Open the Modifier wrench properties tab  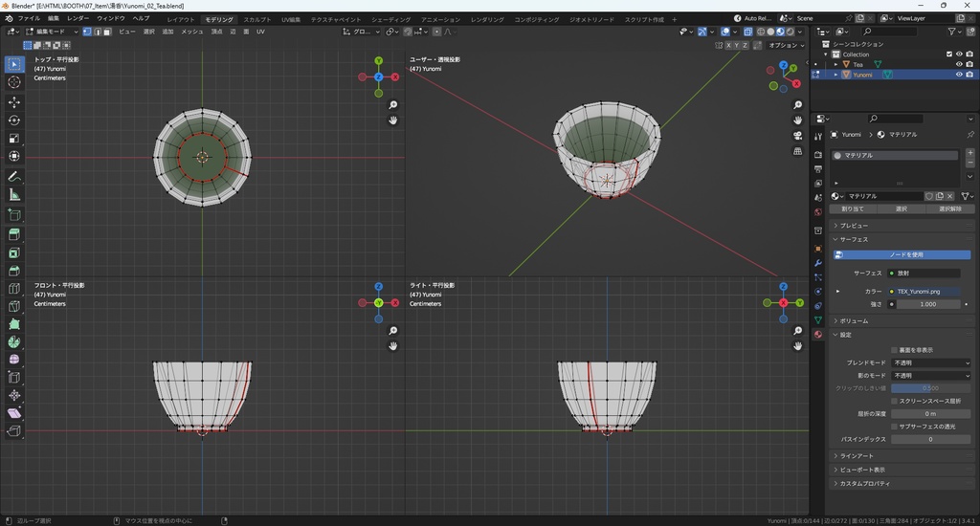[818, 262]
